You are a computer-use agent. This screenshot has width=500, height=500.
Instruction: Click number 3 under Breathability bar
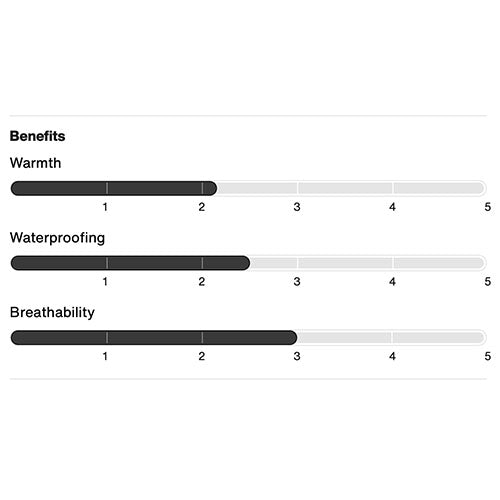(x=297, y=356)
